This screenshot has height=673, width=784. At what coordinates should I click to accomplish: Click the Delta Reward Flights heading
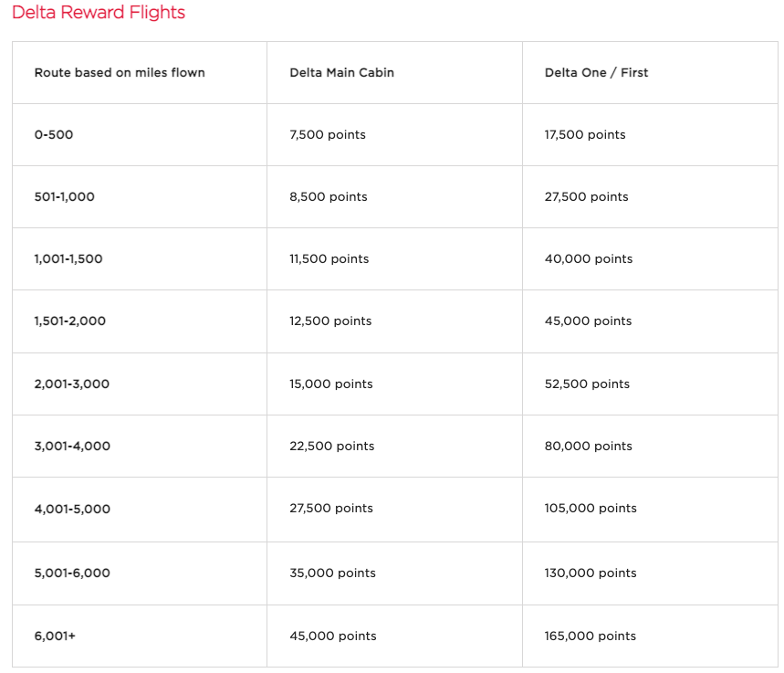point(99,13)
